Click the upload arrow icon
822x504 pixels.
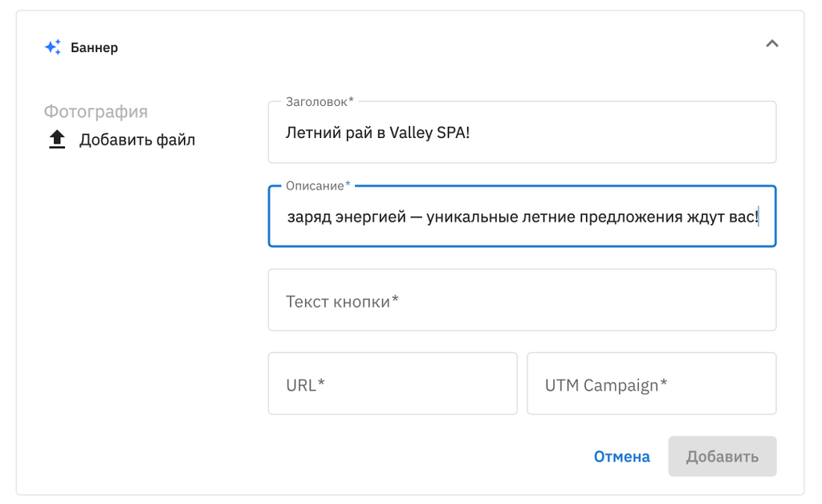click(x=57, y=140)
